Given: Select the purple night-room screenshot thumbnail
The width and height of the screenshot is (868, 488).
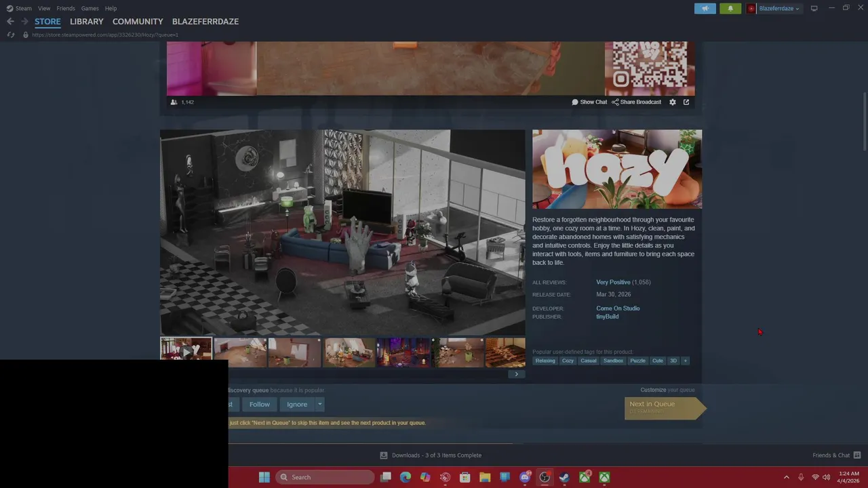Looking at the screenshot, I should (403, 352).
